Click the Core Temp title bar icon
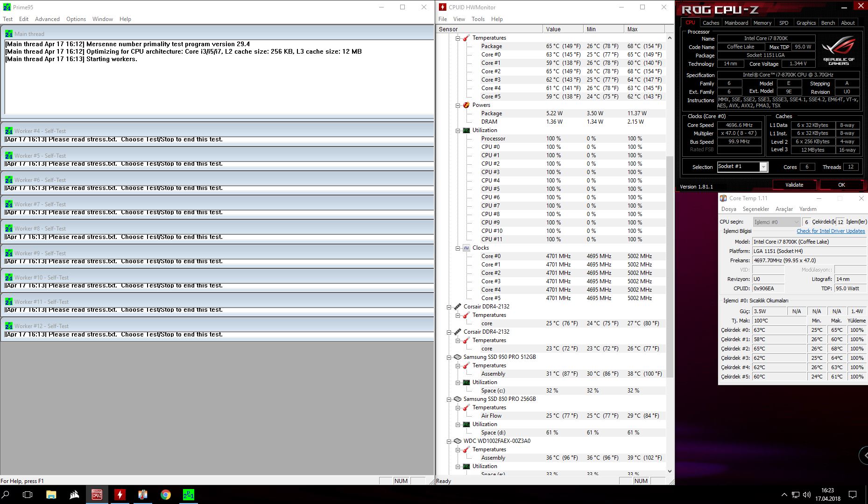This screenshot has height=504, width=868. tap(723, 198)
